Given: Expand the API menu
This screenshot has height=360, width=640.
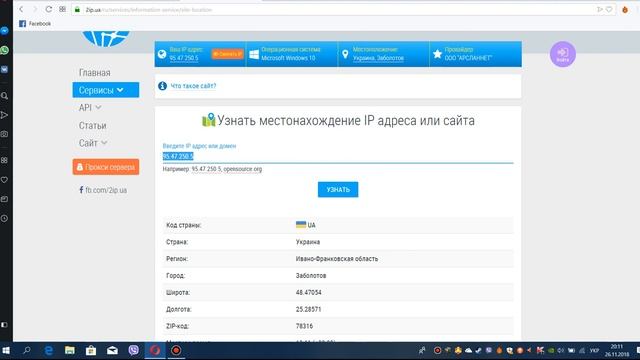Looking at the screenshot, I should click(90, 107).
